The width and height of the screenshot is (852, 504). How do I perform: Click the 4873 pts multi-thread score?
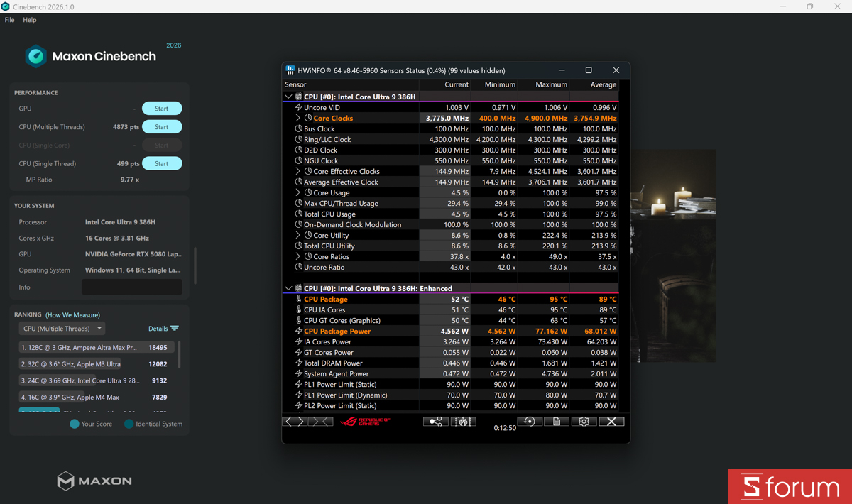(x=126, y=127)
